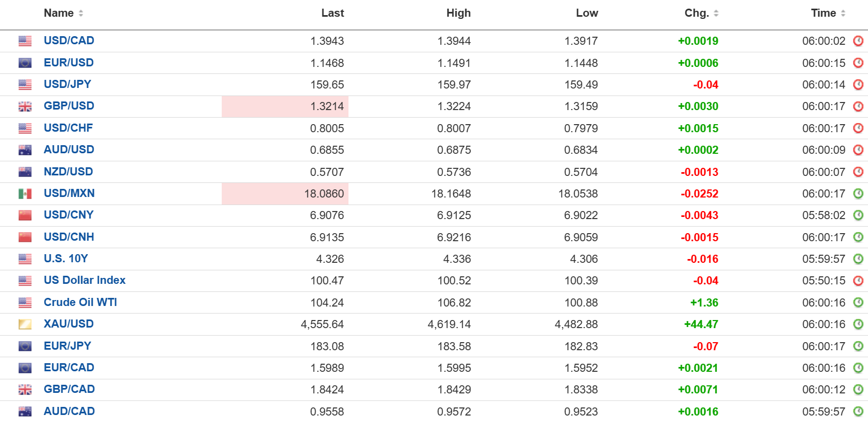Sort the table by Name column arrows

coord(81,13)
